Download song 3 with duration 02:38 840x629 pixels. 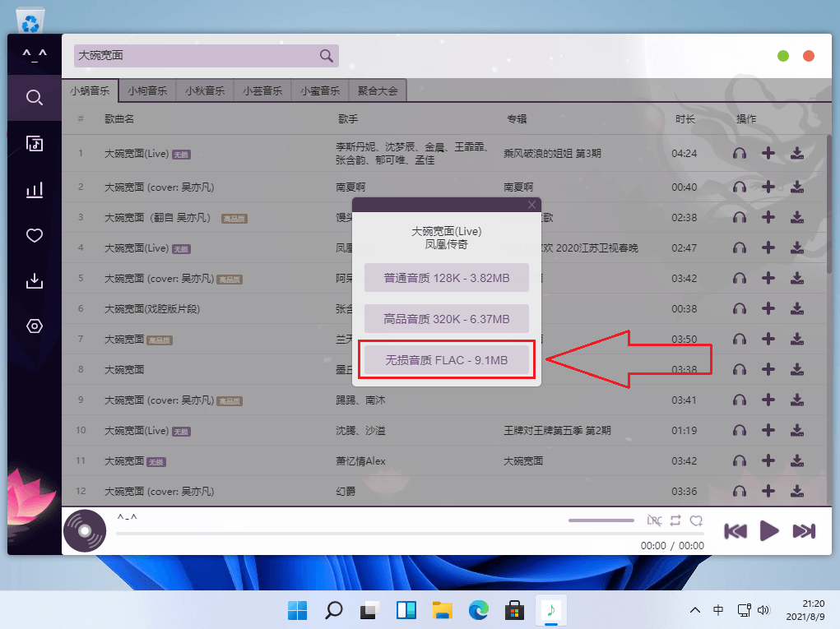point(797,217)
